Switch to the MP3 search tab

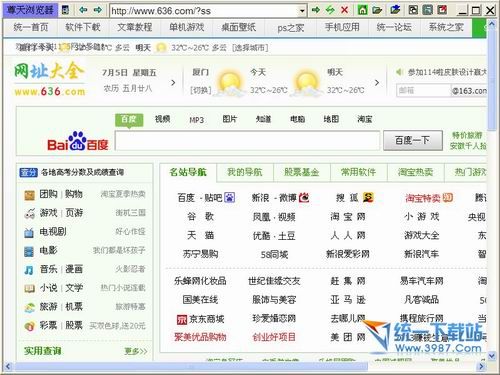(196, 120)
